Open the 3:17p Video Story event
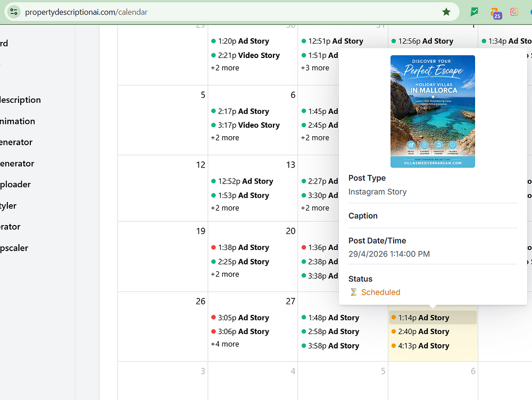 (x=248, y=125)
